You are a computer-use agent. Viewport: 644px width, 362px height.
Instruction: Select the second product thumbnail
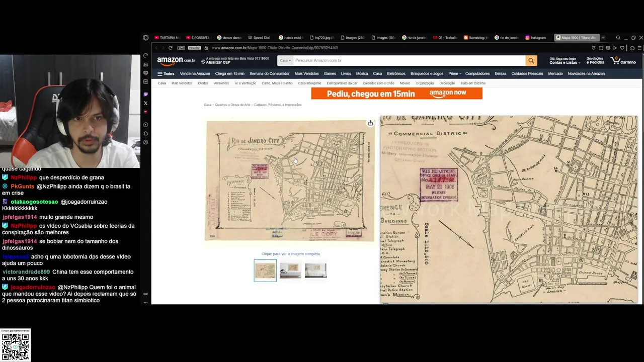[290, 270]
